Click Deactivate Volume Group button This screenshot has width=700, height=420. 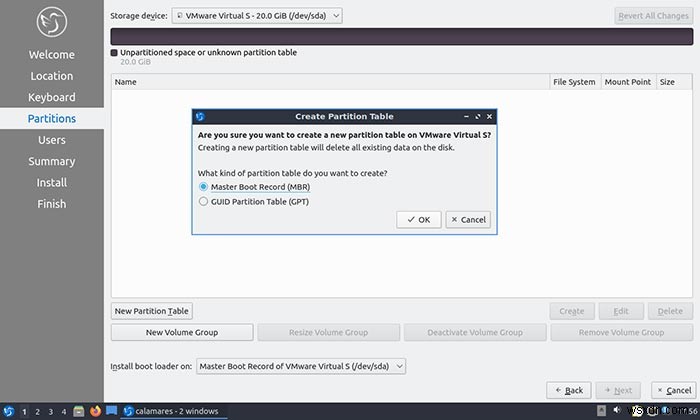(x=475, y=333)
